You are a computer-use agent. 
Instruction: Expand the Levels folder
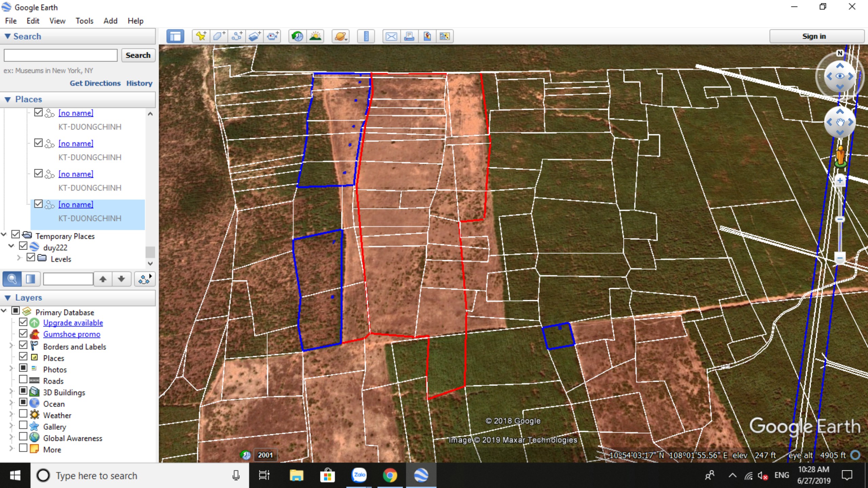coord(19,258)
